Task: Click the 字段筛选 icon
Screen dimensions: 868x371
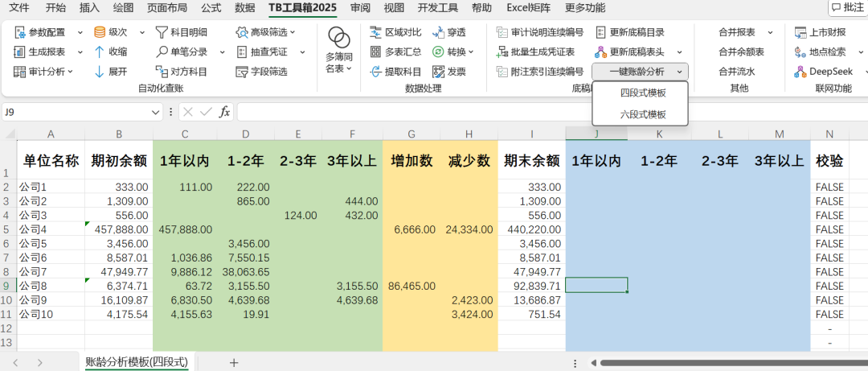Action: (242, 72)
